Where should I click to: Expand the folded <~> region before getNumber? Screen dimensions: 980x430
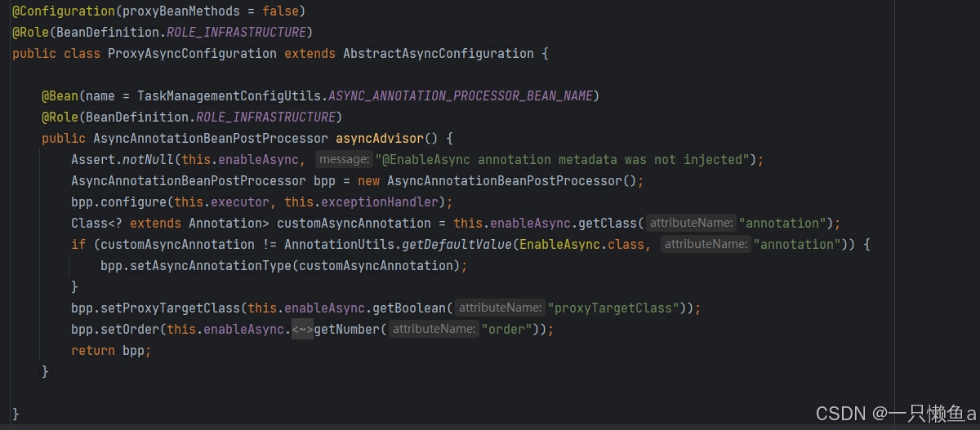(302, 330)
